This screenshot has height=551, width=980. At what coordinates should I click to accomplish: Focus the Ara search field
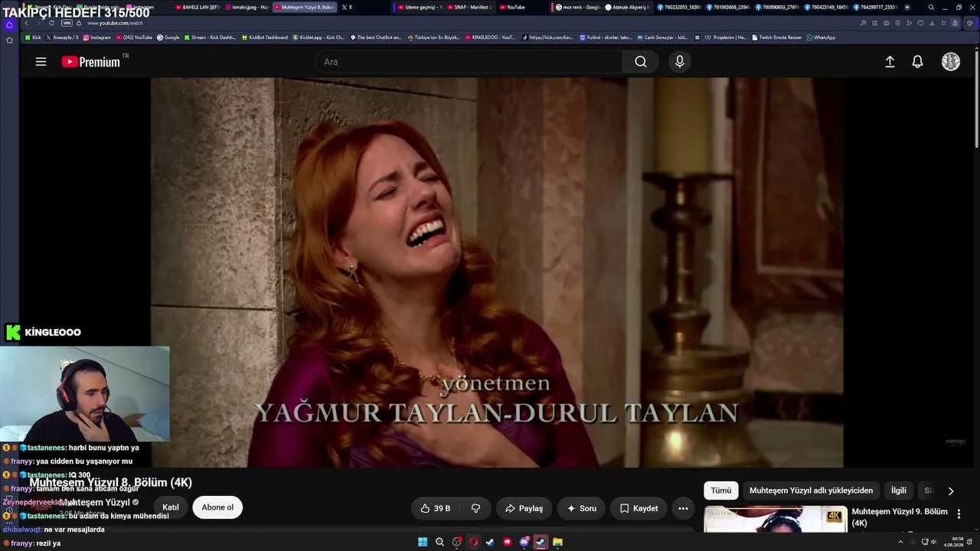coord(469,62)
